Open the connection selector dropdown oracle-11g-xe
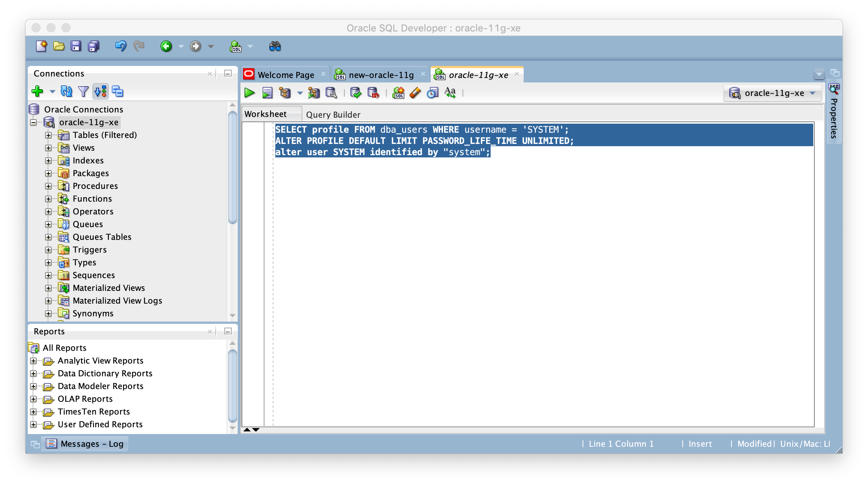The image size is (868, 485). (x=772, y=93)
